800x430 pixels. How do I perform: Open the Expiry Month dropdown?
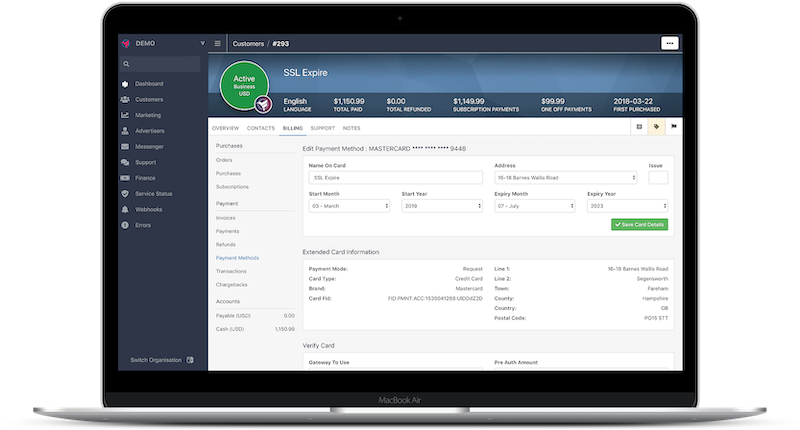point(535,206)
